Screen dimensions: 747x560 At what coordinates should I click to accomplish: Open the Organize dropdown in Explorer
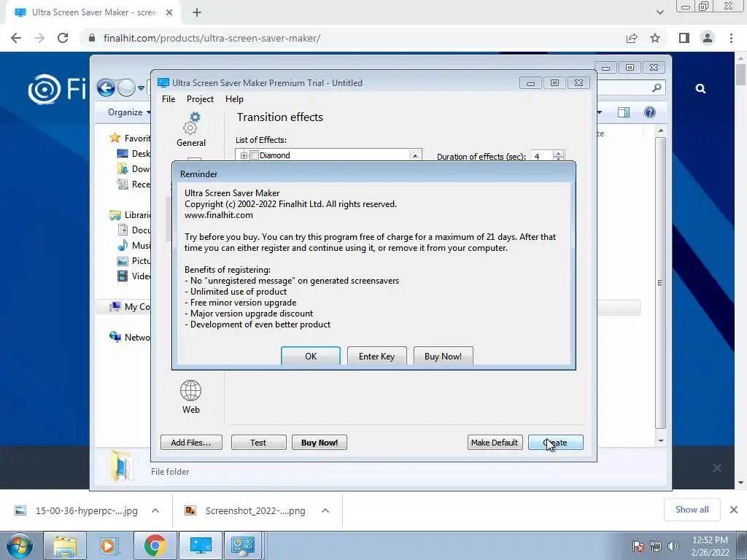coord(128,112)
